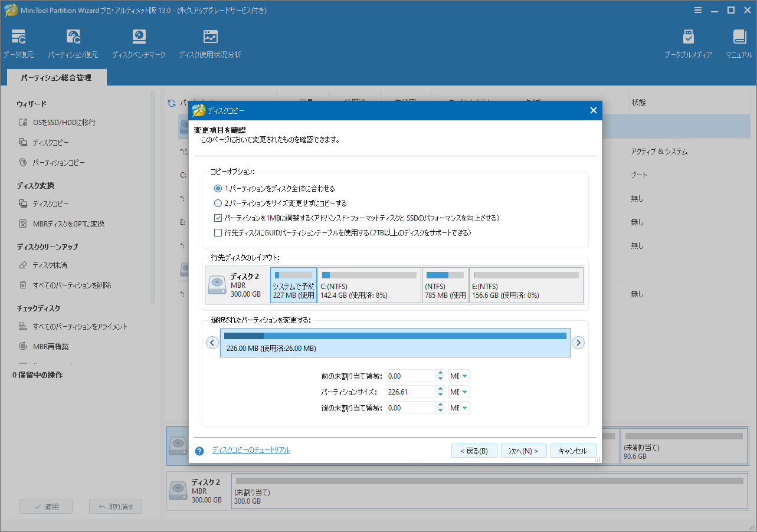Viewport: 757px width, 532px height.
Task: Open the MB unit dropdown for パーティションサイズ
Action: click(458, 391)
